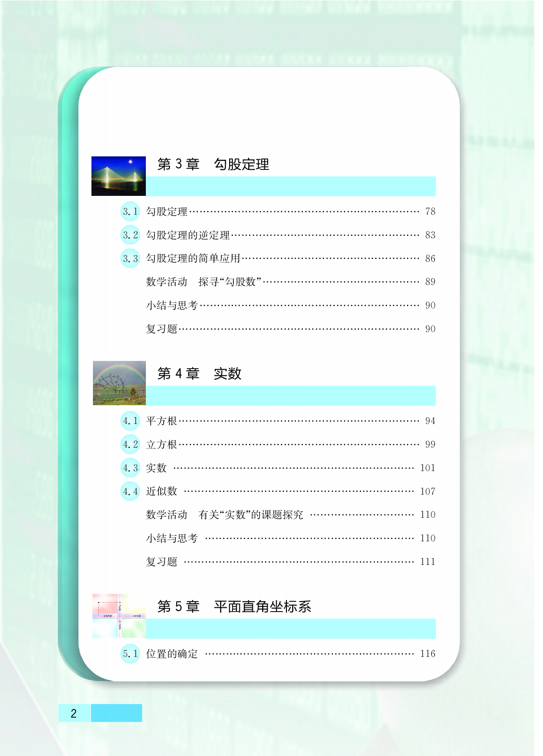
Task: Click the 4.2 section number badge
Action: tap(130, 444)
